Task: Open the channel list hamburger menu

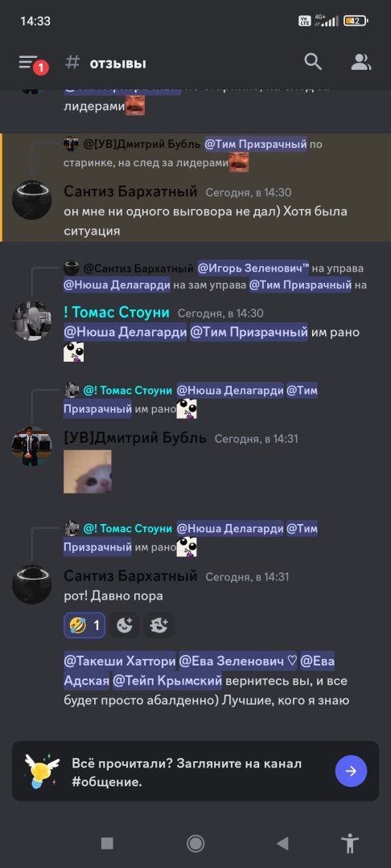Action: click(29, 62)
